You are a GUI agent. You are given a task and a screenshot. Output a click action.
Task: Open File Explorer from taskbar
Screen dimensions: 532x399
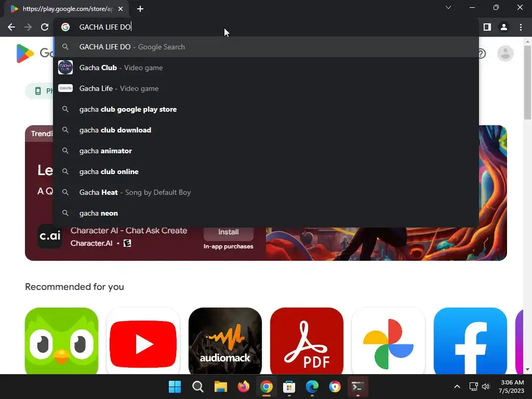coord(220,387)
